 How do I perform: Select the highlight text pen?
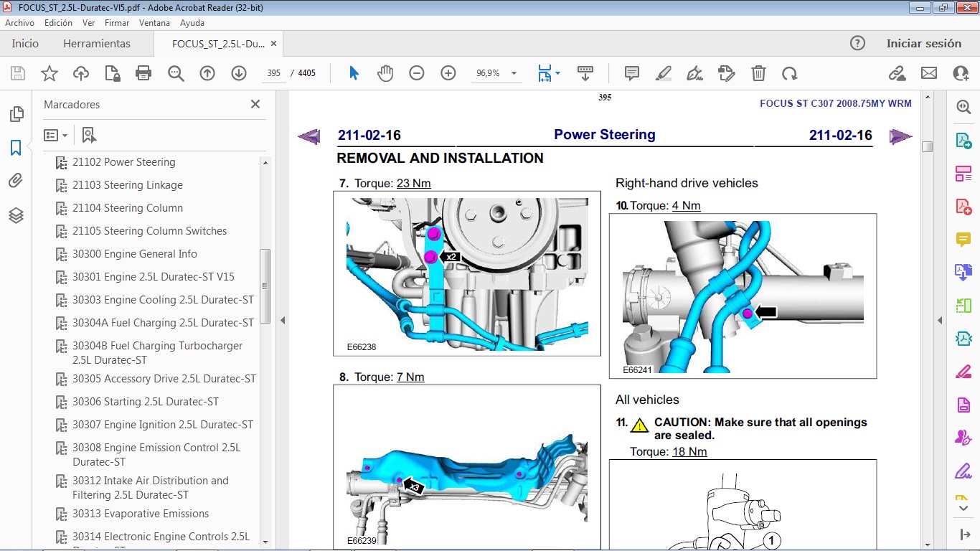[x=664, y=73]
